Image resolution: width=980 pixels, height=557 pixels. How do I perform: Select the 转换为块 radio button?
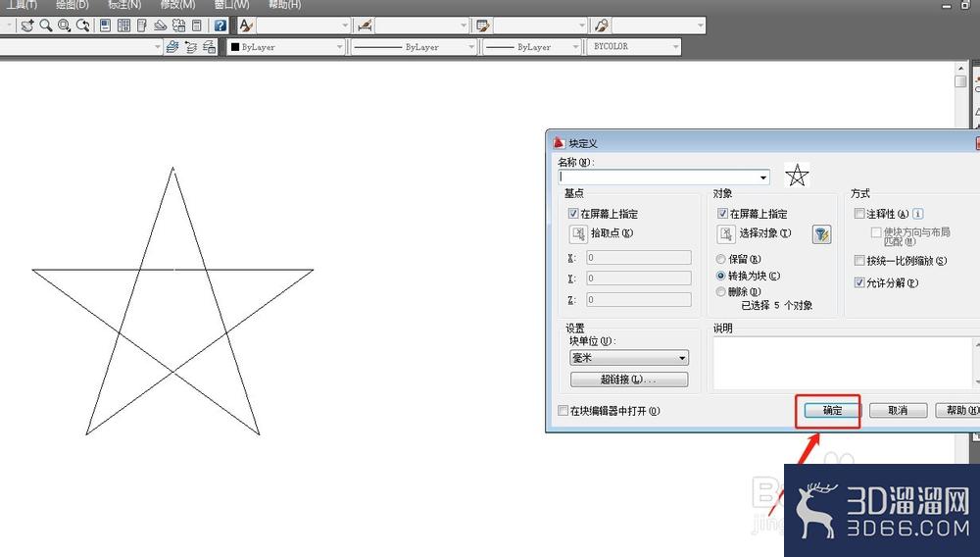[720, 276]
